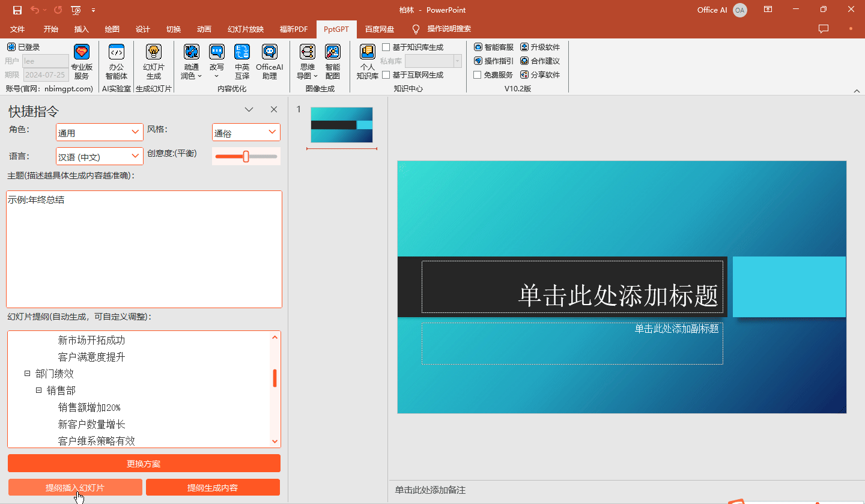
Task: Open the 百度网盘 tab
Action: 380,29
